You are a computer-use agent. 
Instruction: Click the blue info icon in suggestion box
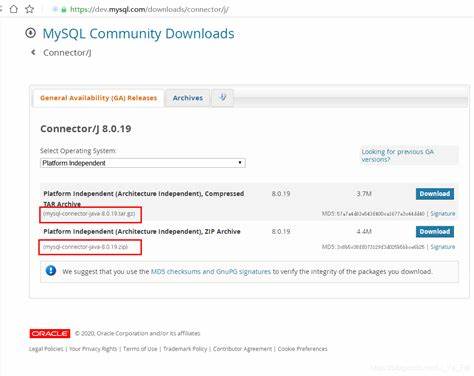click(x=51, y=270)
